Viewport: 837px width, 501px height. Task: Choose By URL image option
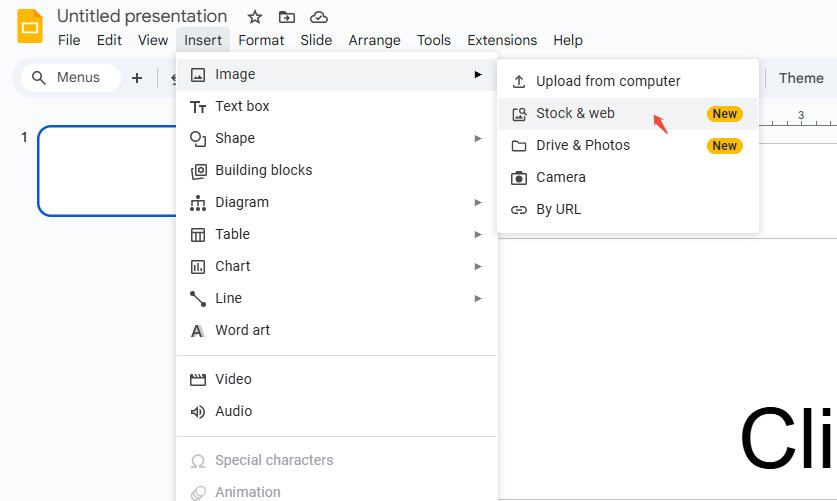click(628, 210)
